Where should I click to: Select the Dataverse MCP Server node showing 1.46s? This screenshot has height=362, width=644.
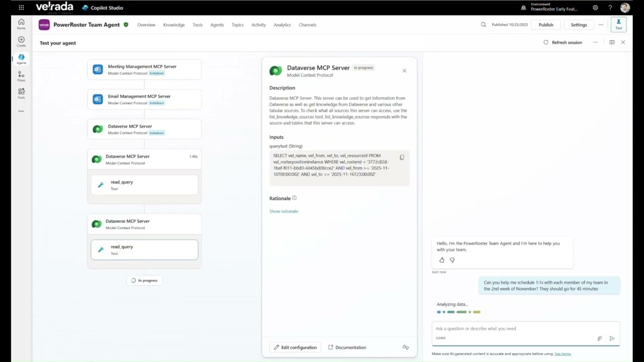pos(144,159)
